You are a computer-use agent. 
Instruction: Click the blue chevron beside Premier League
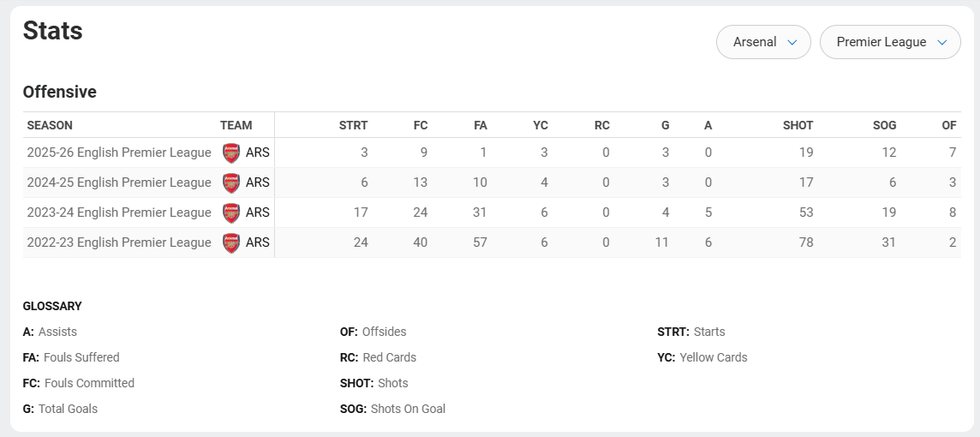(x=942, y=43)
